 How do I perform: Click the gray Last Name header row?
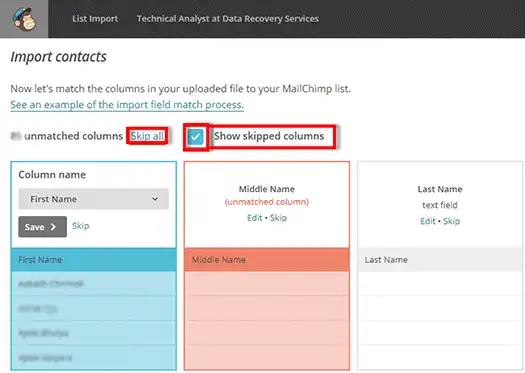tap(440, 260)
